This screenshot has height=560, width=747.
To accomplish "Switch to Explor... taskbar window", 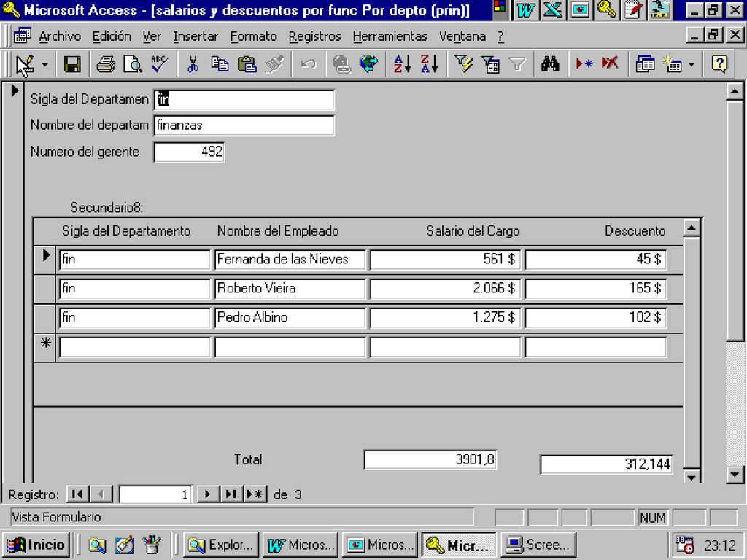I will tap(221, 545).
